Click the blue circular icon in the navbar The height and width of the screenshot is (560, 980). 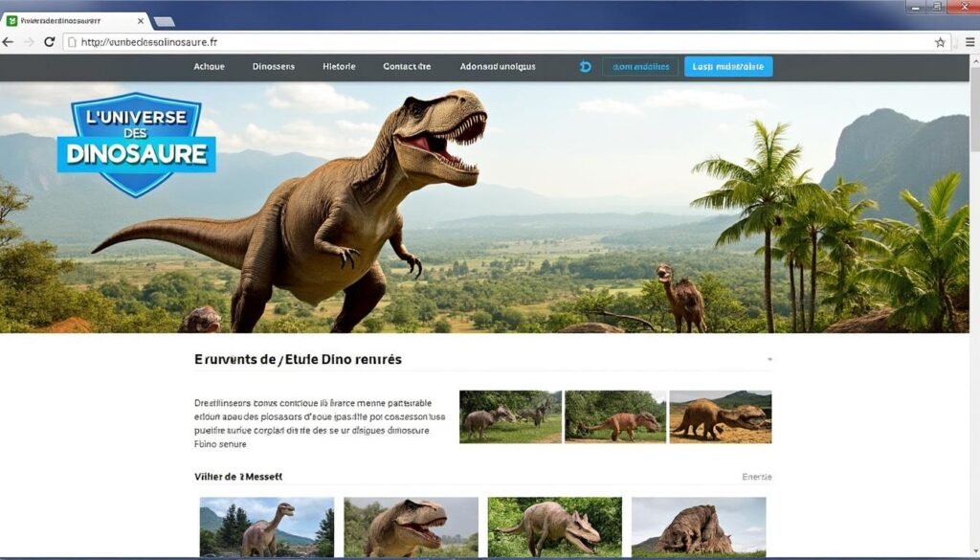[586, 66]
